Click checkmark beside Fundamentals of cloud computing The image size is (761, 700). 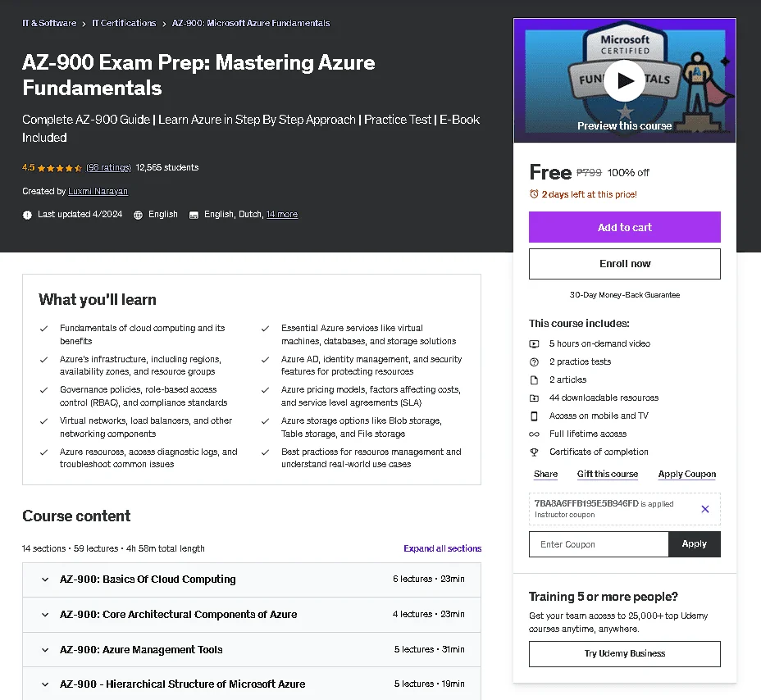43,329
